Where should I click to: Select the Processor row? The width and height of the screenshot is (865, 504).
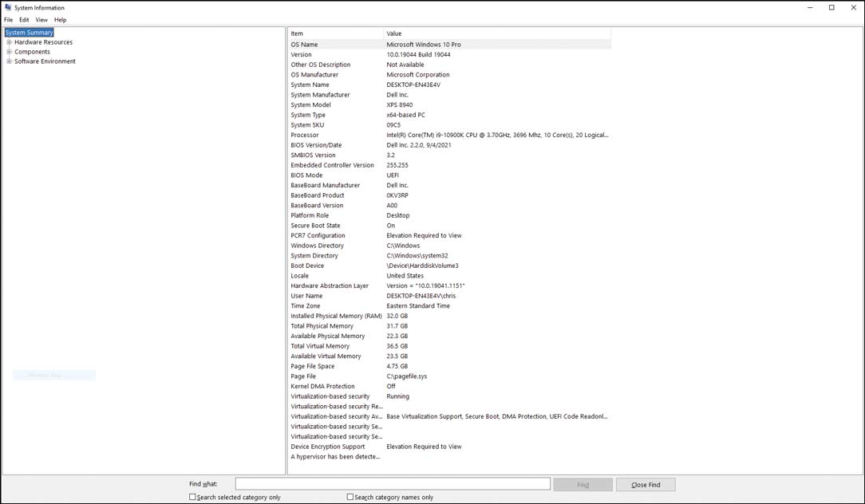449,135
